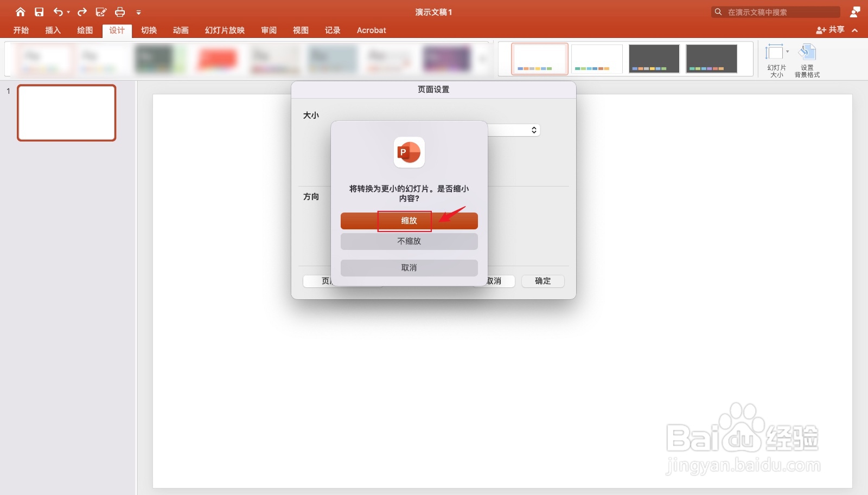Viewport: 868px width, 495px height.
Task: Open the customize quick access toolbar arrow
Action: click(138, 12)
